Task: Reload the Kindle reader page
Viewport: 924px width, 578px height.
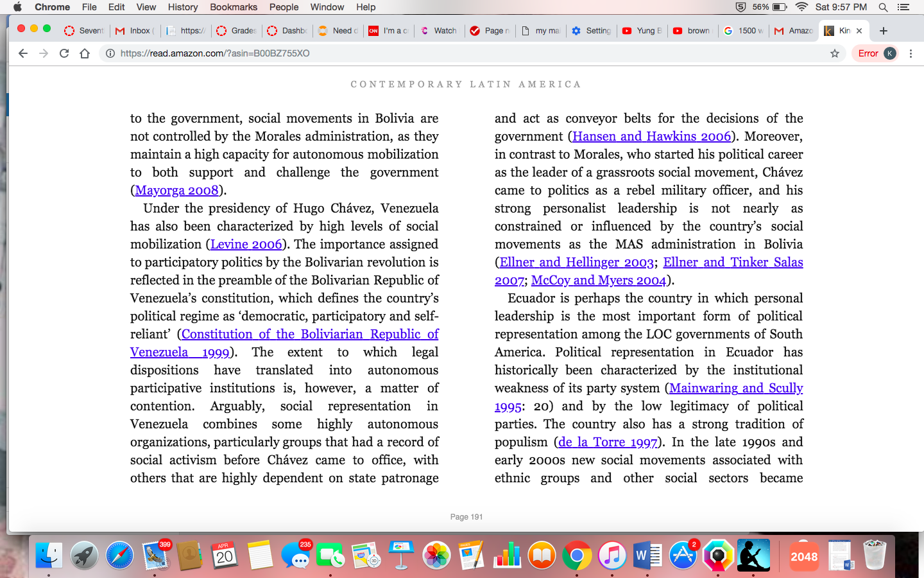Action: pyautogui.click(x=64, y=53)
